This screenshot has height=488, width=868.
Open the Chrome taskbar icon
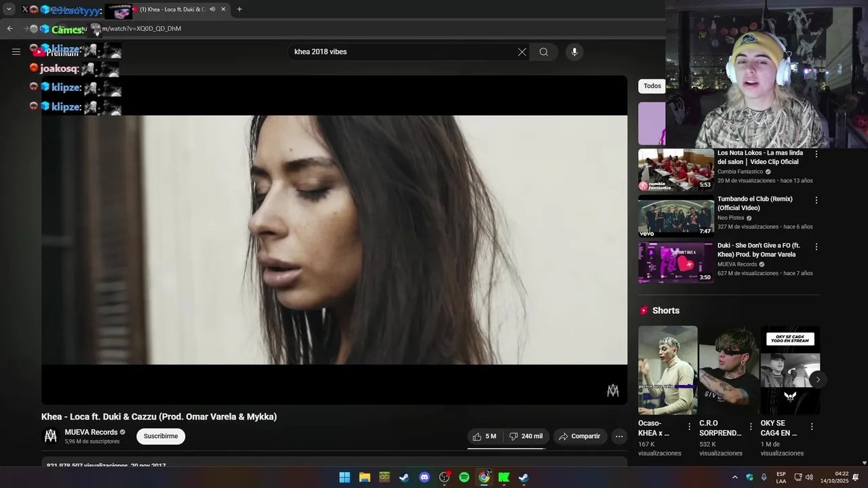coord(484,477)
